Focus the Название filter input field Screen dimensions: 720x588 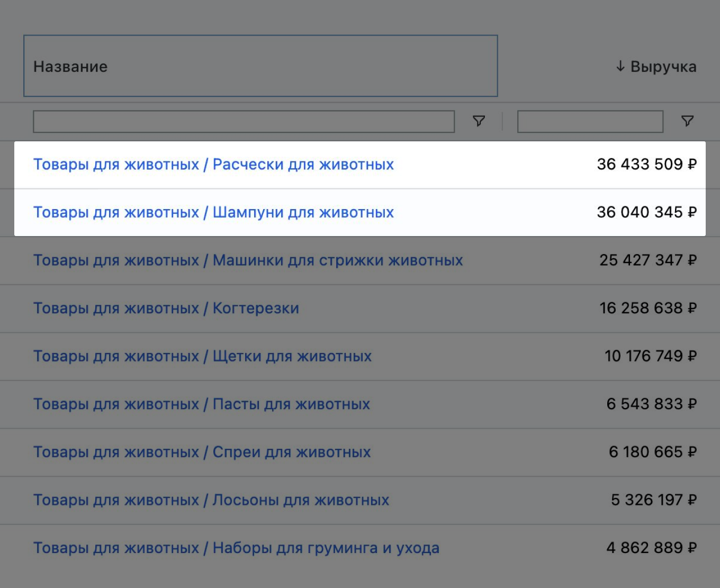[x=244, y=122]
